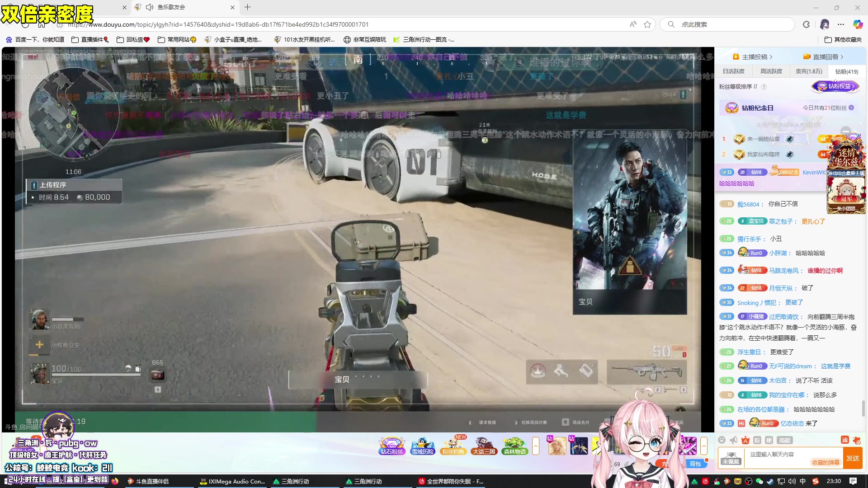
Task: Open the 背包 backpack button
Action: pos(695,464)
